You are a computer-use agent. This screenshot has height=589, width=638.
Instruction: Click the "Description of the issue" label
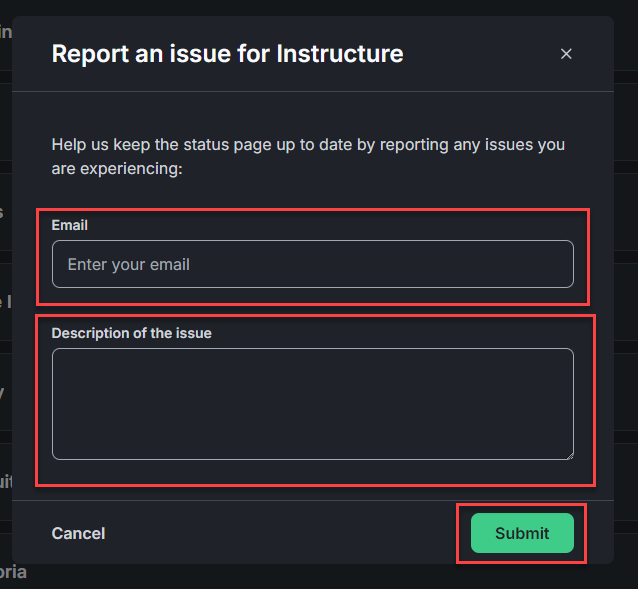(131, 333)
